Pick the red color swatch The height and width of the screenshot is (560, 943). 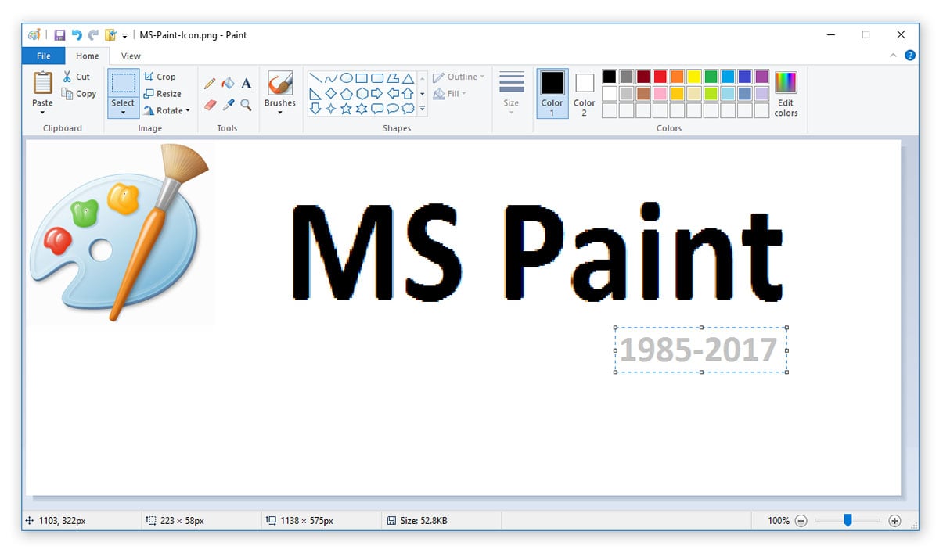point(660,77)
